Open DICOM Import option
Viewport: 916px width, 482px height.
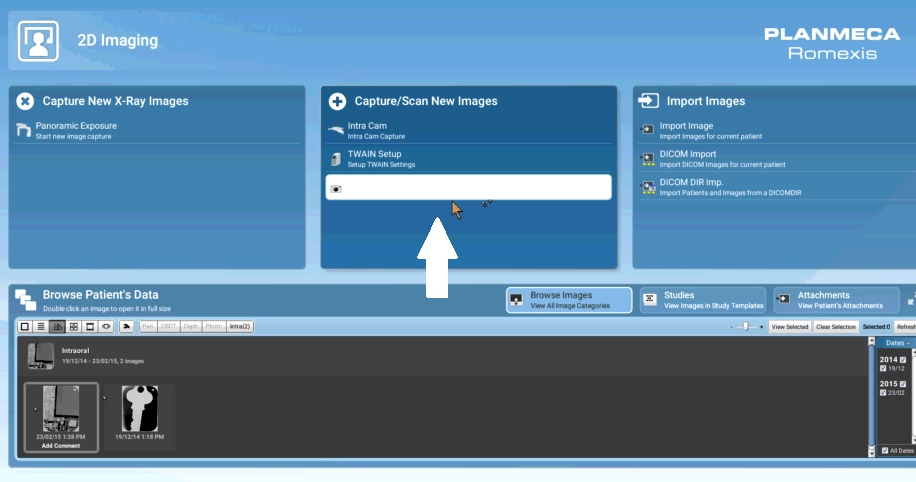pos(777,159)
